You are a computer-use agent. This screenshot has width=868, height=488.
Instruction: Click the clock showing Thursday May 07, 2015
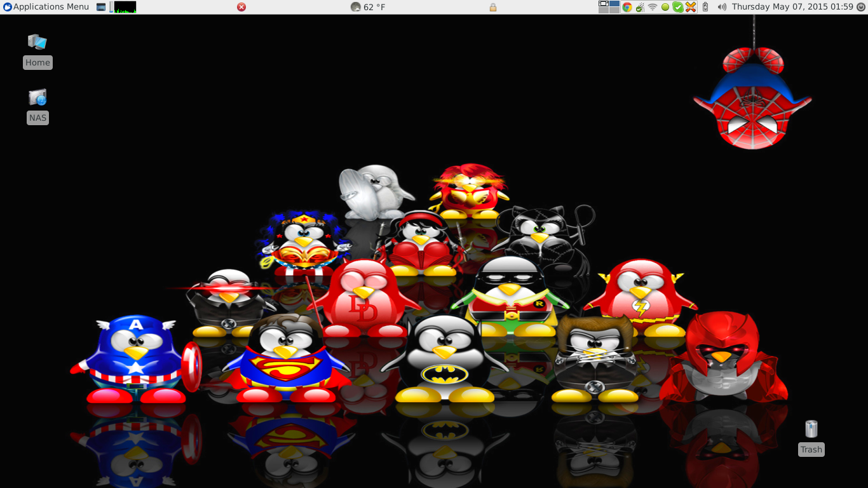[792, 7]
